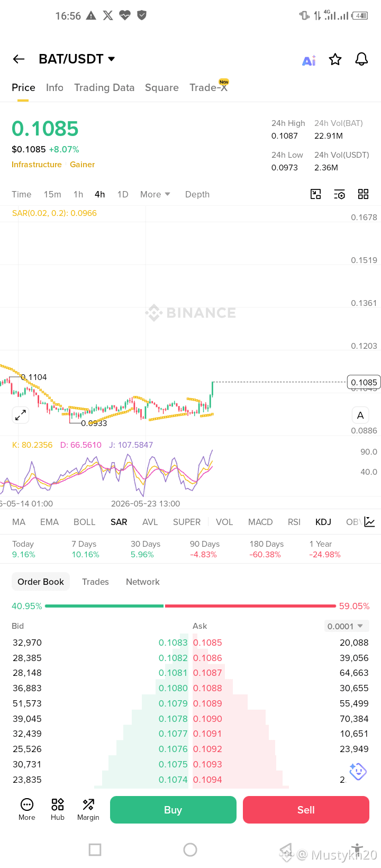Tap bid price 0.1083
Image resolution: width=381 pixels, height=868 pixels.
coord(173,643)
